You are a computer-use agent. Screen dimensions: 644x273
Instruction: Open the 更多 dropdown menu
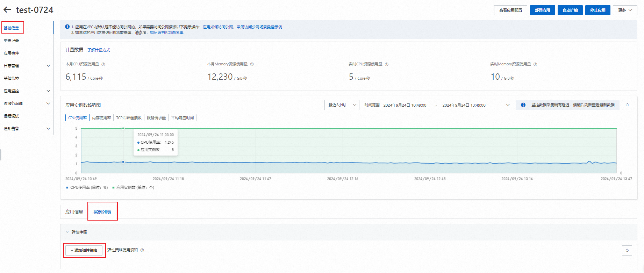[625, 10]
